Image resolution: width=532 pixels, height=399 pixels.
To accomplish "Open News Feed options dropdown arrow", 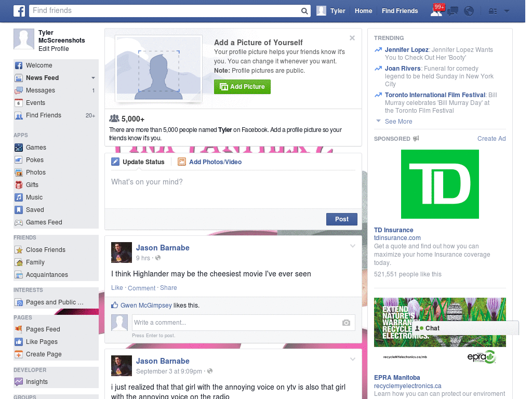I will pyautogui.click(x=93, y=78).
